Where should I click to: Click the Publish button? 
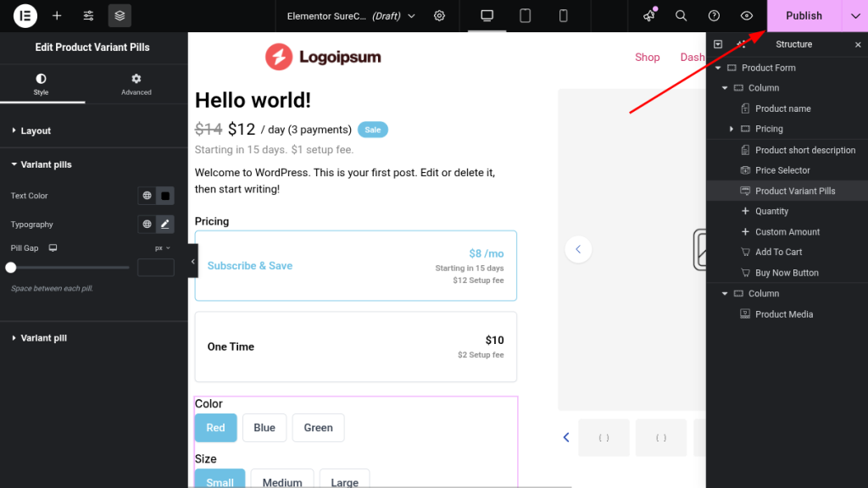[x=804, y=15]
